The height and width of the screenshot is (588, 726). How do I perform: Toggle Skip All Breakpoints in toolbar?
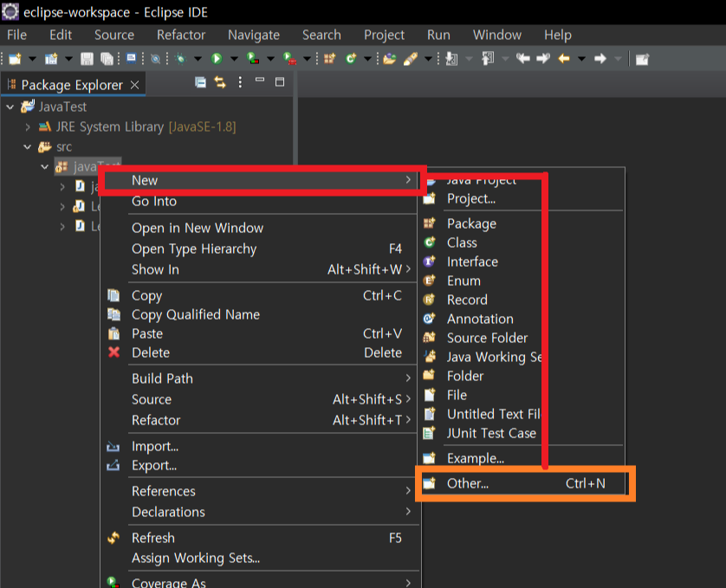point(156,59)
